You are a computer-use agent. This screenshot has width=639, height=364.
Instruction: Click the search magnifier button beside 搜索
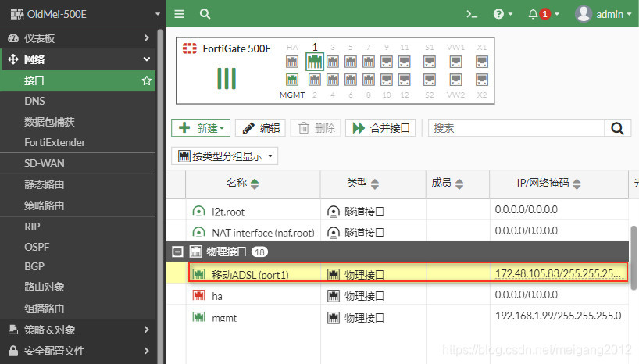pyautogui.click(x=617, y=128)
